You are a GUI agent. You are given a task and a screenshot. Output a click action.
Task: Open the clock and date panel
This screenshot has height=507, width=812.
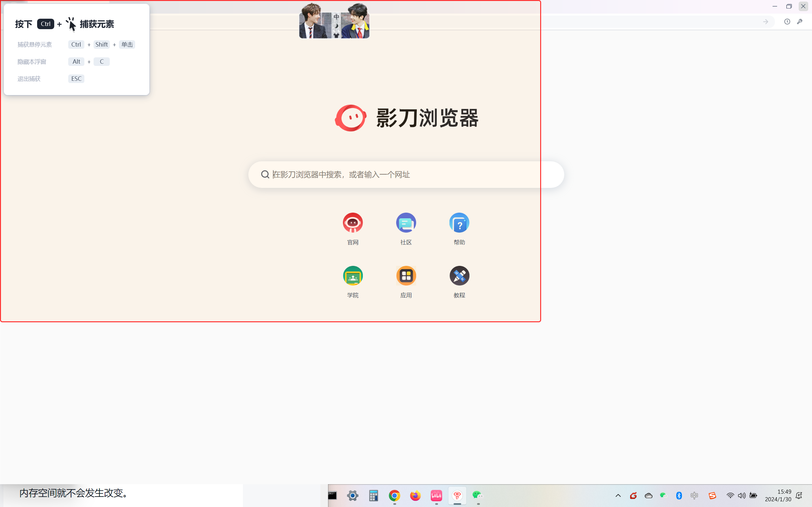click(x=778, y=495)
